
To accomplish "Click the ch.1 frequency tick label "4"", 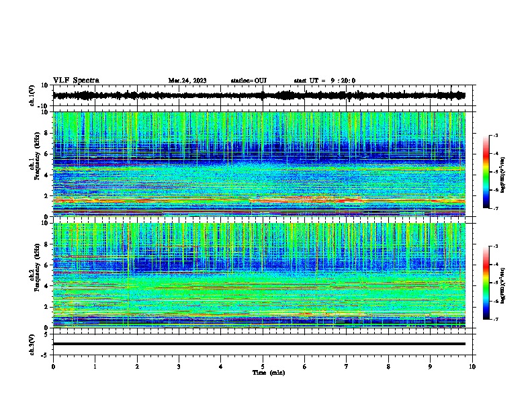I will coord(46,175).
